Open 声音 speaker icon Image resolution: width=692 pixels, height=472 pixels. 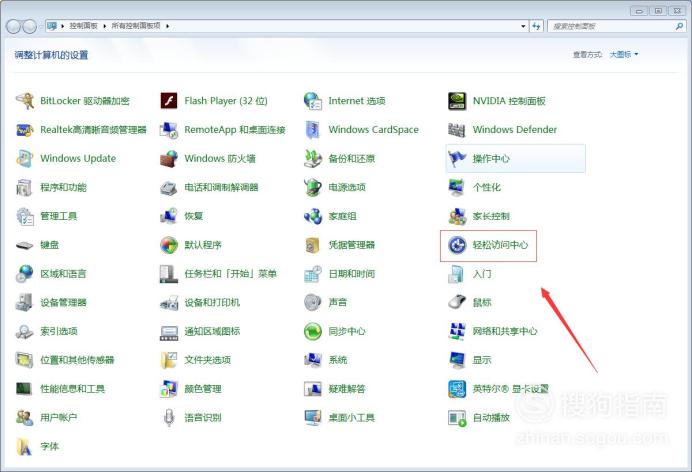[313, 303]
